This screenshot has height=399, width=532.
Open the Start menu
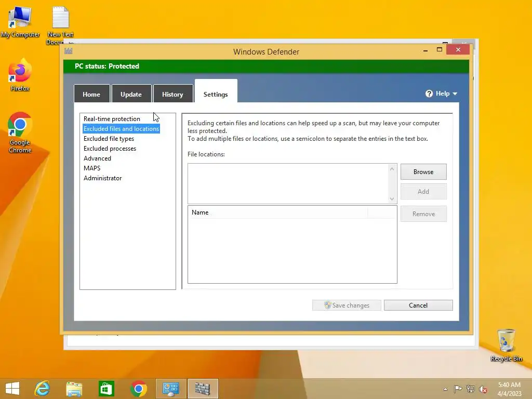click(x=12, y=389)
